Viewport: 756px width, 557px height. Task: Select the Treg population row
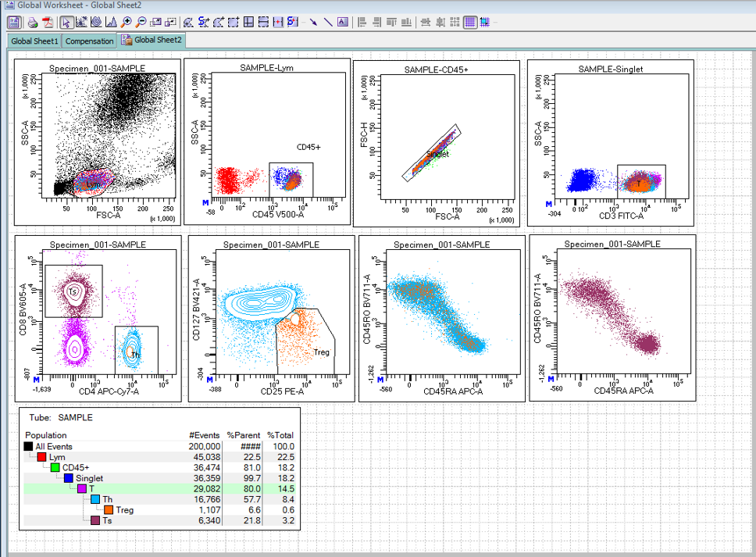[x=125, y=510]
